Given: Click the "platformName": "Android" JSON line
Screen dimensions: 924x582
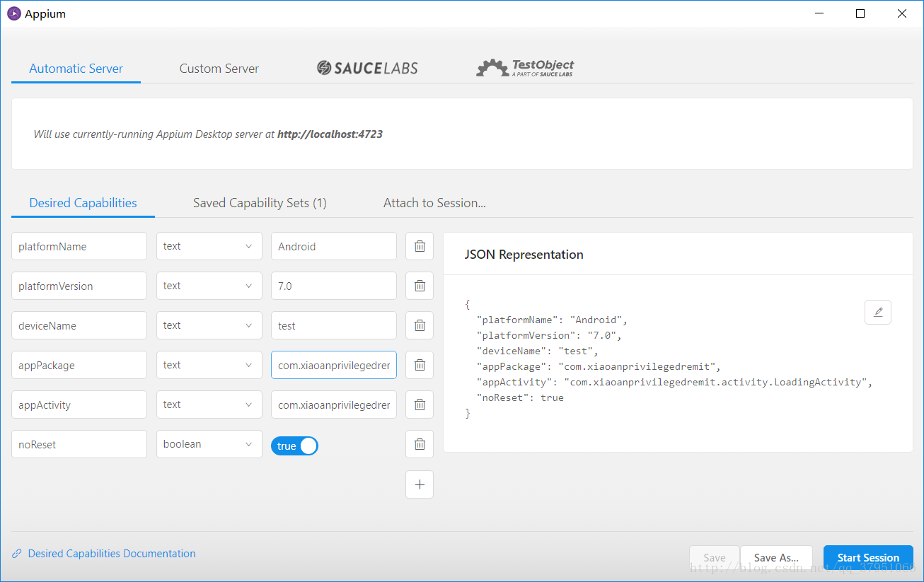Looking at the screenshot, I should [552, 320].
